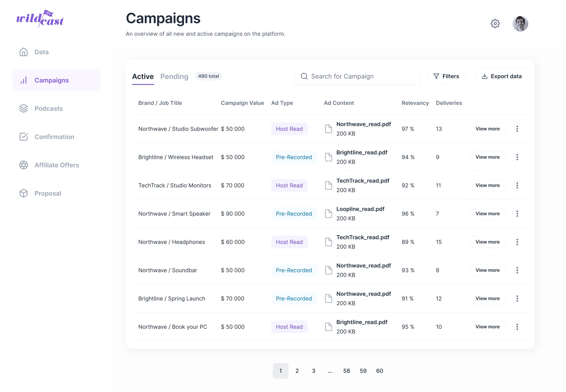Open kebab menu for Book your PC row
566x392 pixels.
[x=517, y=327]
